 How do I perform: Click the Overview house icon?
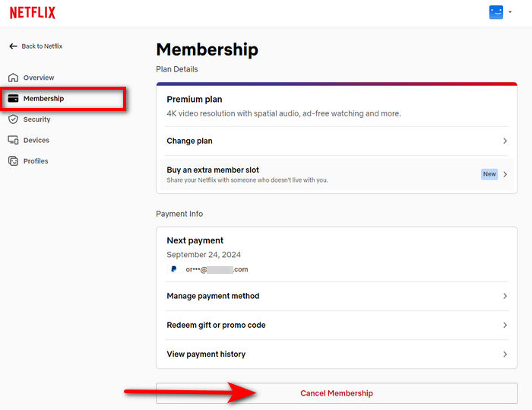pyautogui.click(x=13, y=78)
